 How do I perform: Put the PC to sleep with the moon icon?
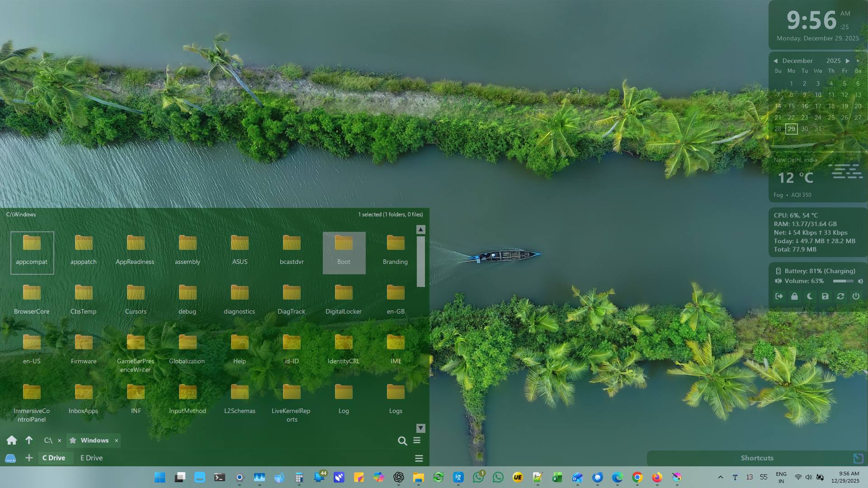810,296
